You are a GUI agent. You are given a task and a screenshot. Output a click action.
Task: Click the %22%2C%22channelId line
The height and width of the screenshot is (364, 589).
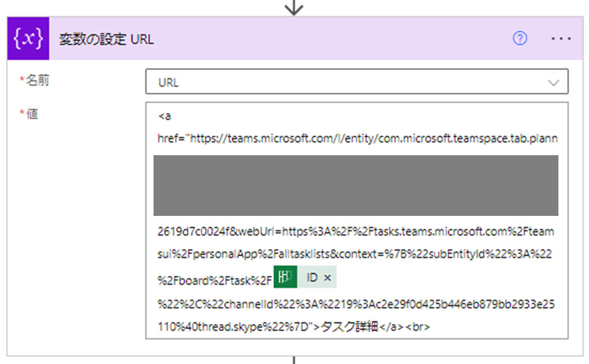pos(356,304)
